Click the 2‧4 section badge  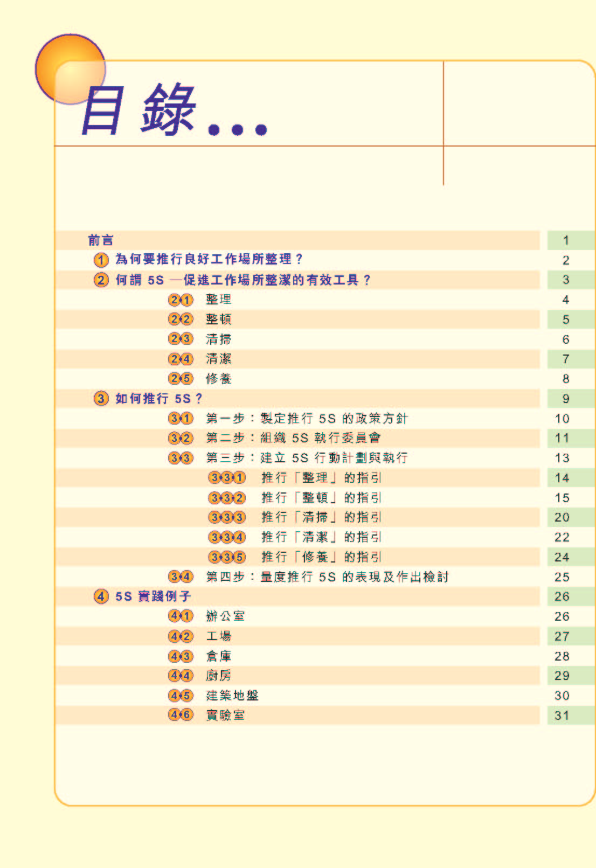[181, 359]
